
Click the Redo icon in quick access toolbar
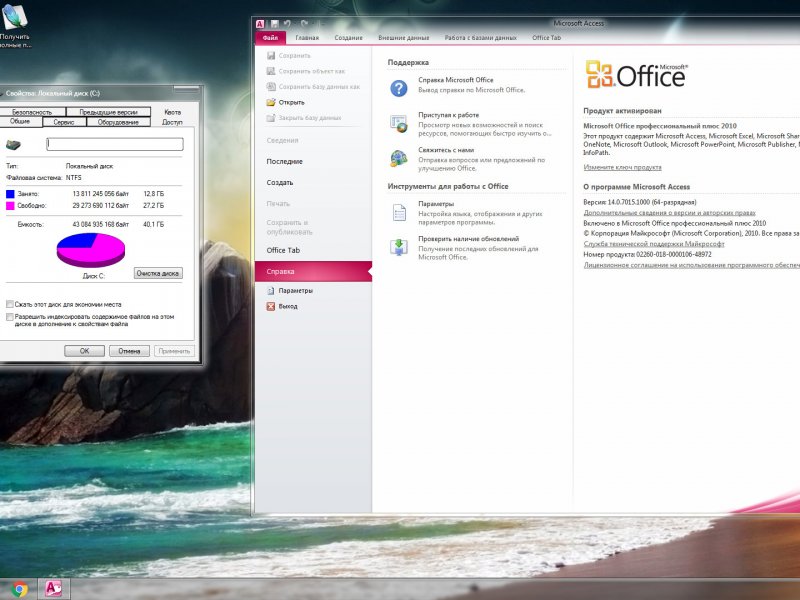[305, 24]
